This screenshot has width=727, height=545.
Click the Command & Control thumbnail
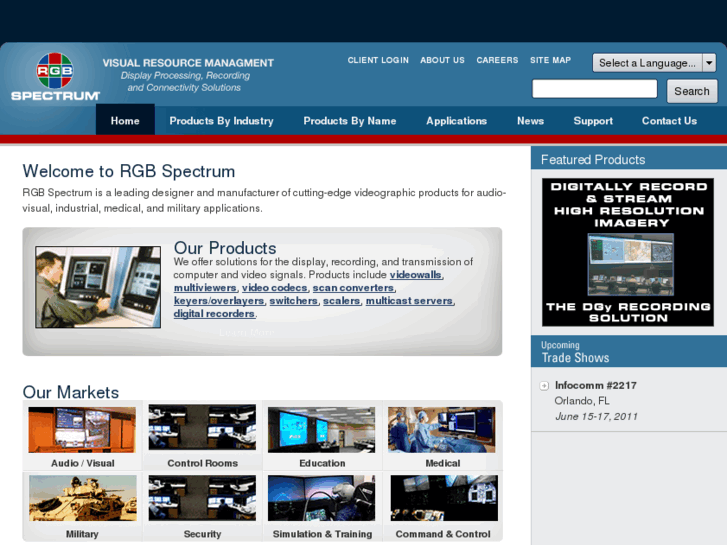[444, 498]
